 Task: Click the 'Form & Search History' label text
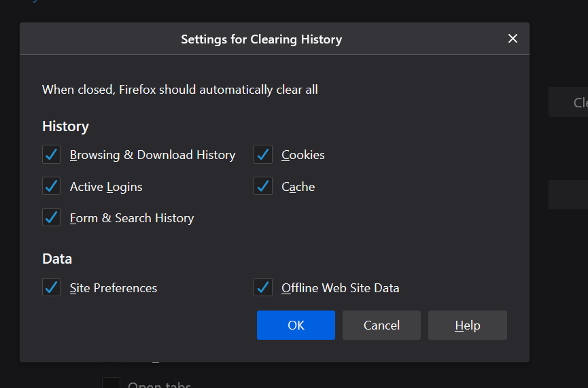coord(132,218)
